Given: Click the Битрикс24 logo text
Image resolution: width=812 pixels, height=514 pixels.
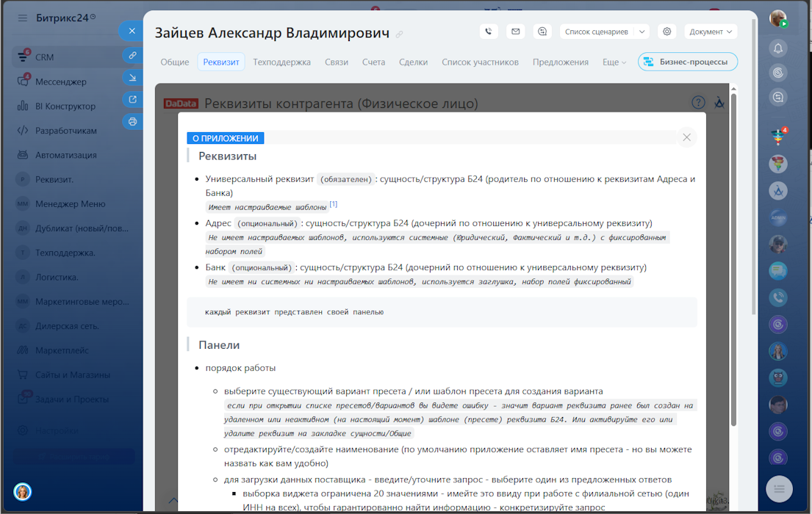Looking at the screenshot, I should [x=62, y=18].
